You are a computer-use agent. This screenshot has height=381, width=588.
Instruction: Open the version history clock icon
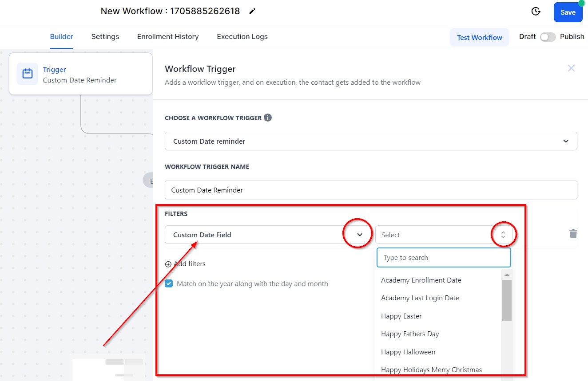[536, 12]
